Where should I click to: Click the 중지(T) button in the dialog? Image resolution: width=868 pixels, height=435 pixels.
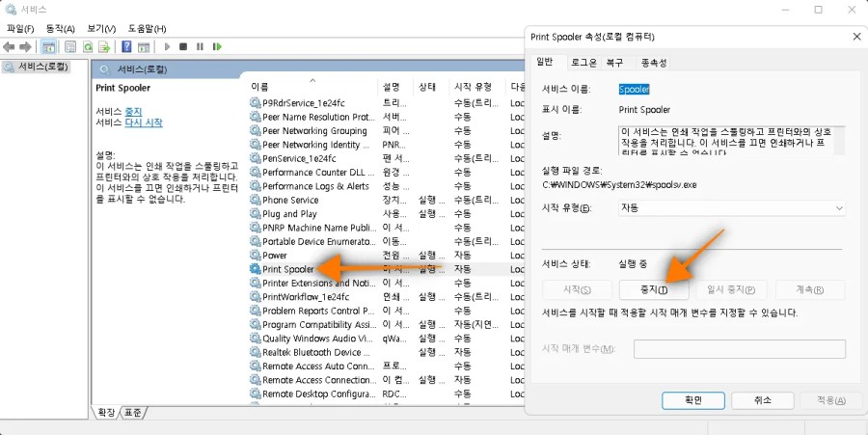point(654,290)
